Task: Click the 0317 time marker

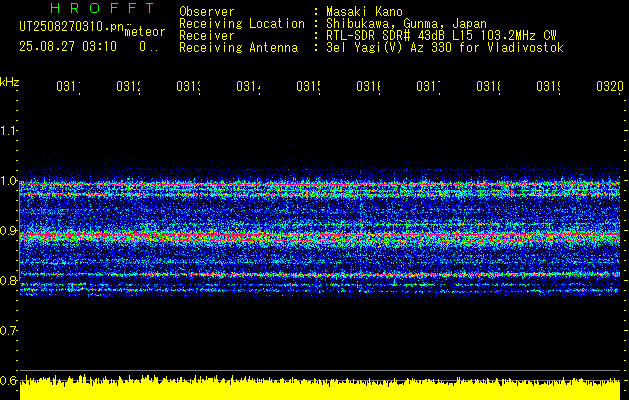Action: click(428, 86)
